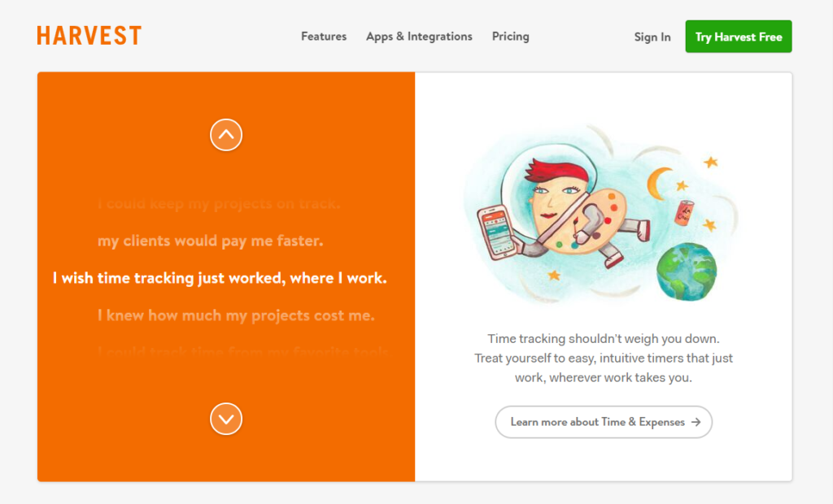The width and height of the screenshot is (833, 504).
Task: Click the upward chevron arrow above the slogans
Action: pos(226,135)
